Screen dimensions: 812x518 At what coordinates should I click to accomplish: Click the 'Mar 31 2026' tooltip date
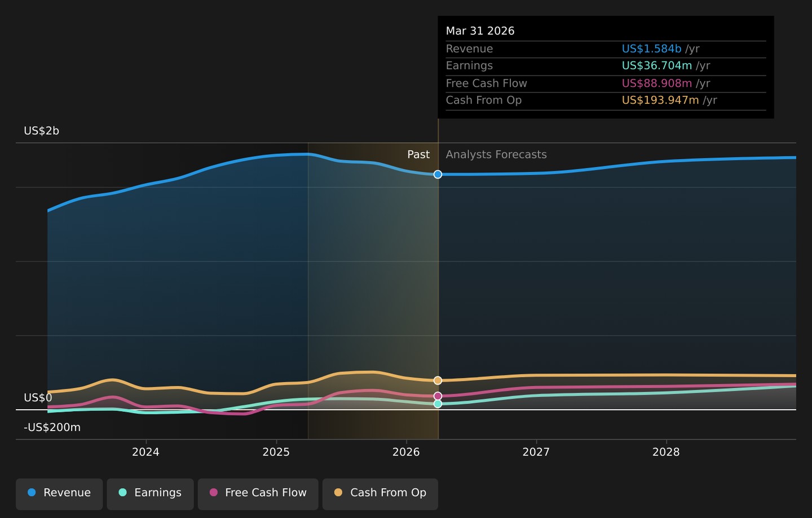(480, 31)
